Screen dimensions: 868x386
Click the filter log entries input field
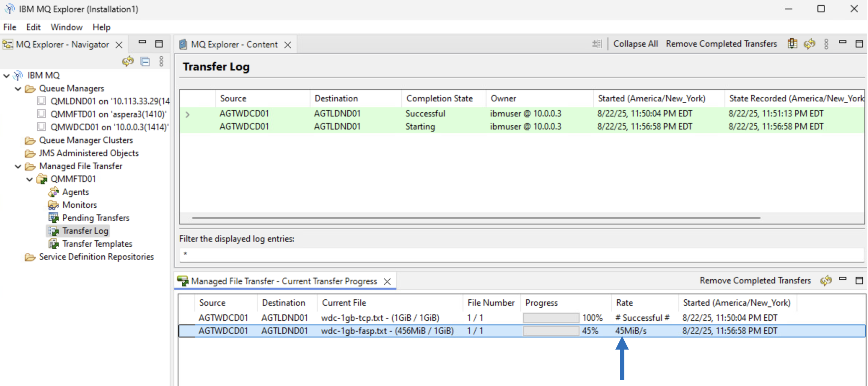tap(522, 254)
